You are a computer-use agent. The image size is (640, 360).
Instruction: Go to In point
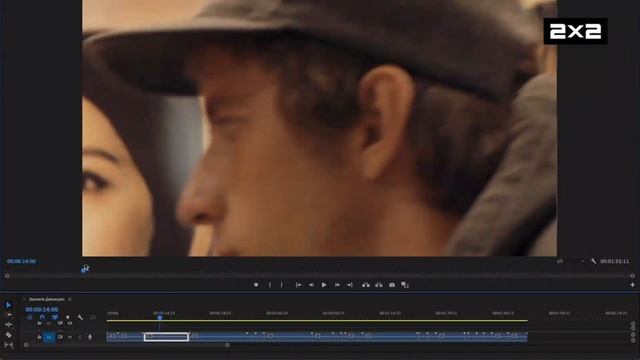pos(298,285)
